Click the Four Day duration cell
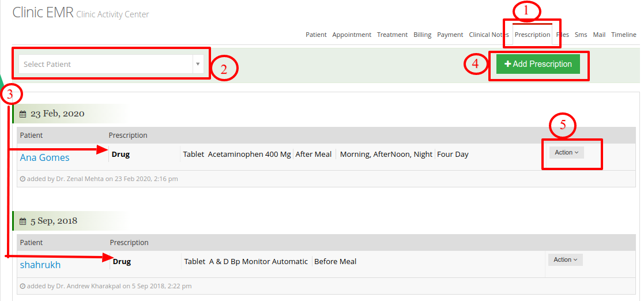 click(x=453, y=155)
